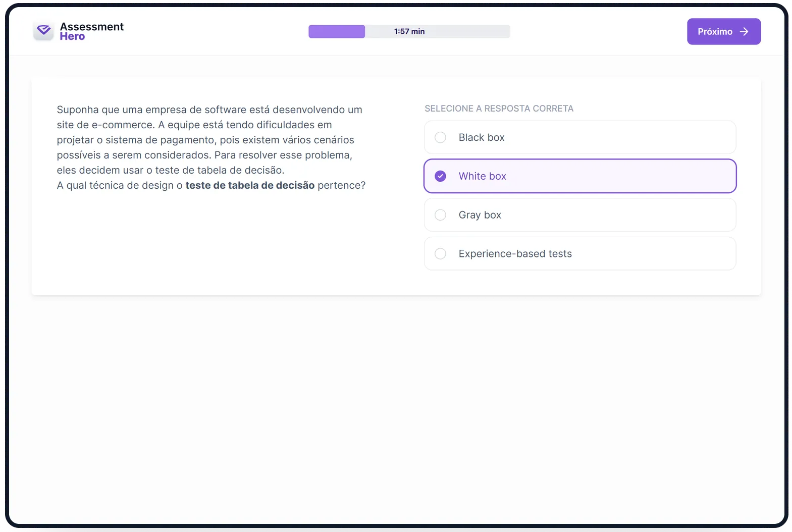The width and height of the screenshot is (792, 532).
Task: Click the 'White box' answer label text
Action: pos(482,176)
